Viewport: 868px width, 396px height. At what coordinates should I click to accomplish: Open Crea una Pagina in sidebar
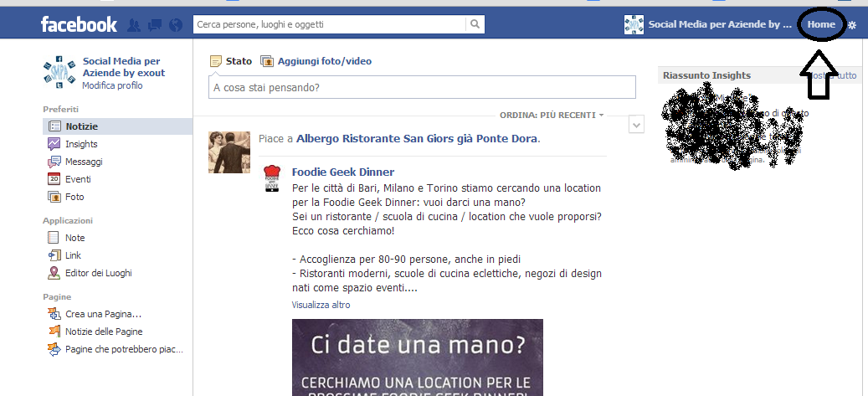tap(103, 314)
